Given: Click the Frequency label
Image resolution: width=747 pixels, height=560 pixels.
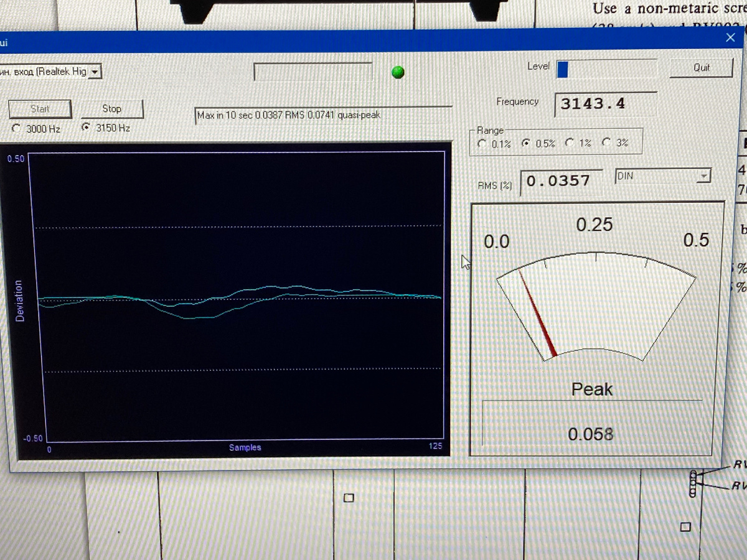Looking at the screenshot, I should pos(517,101).
